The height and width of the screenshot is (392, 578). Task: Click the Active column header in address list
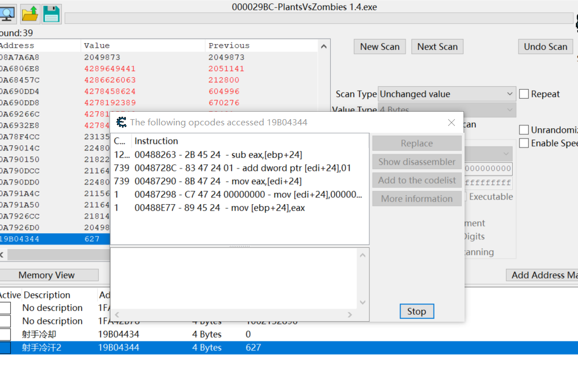coord(10,295)
